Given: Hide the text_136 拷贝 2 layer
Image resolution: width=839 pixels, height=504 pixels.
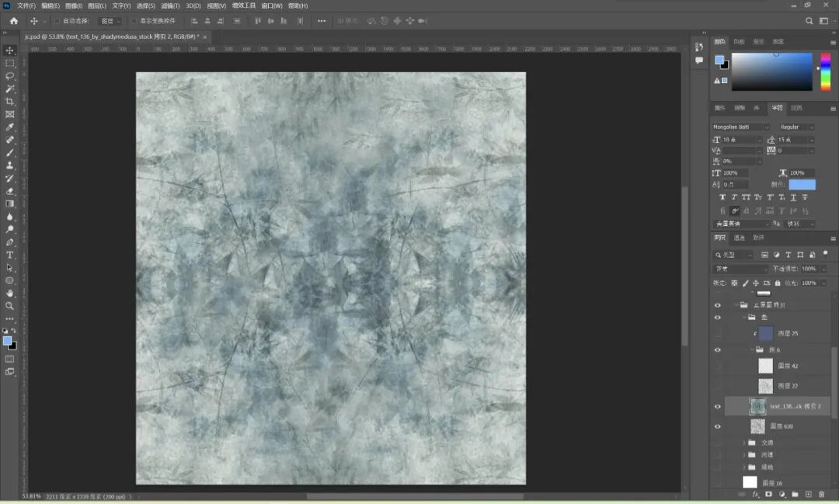Looking at the screenshot, I should pos(718,407).
